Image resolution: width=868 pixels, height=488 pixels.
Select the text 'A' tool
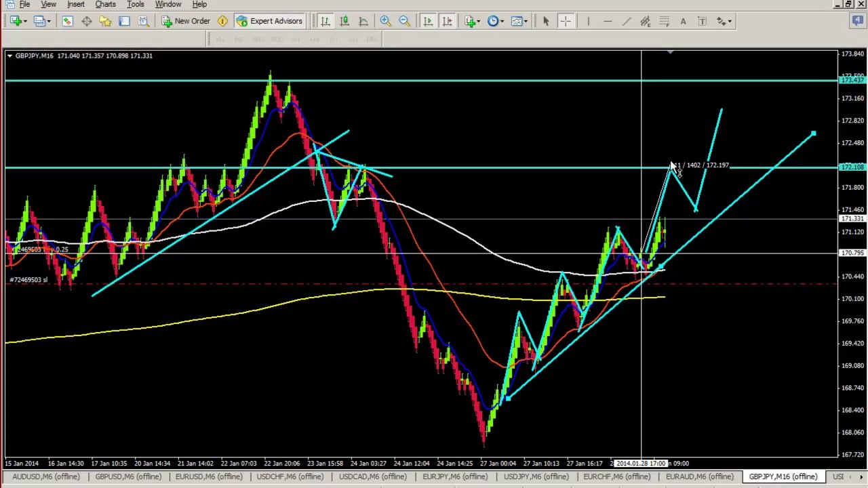click(x=683, y=21)
